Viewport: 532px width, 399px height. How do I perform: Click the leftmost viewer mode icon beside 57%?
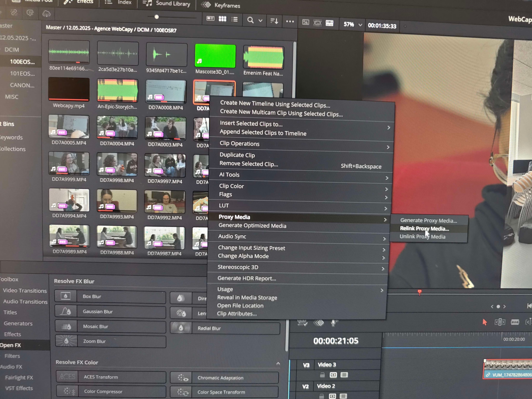point(305,22)
